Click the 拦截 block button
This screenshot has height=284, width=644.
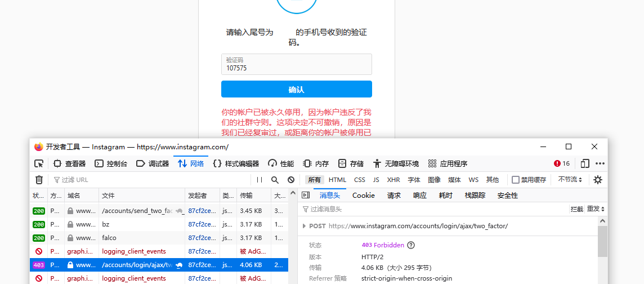(576, 209)
